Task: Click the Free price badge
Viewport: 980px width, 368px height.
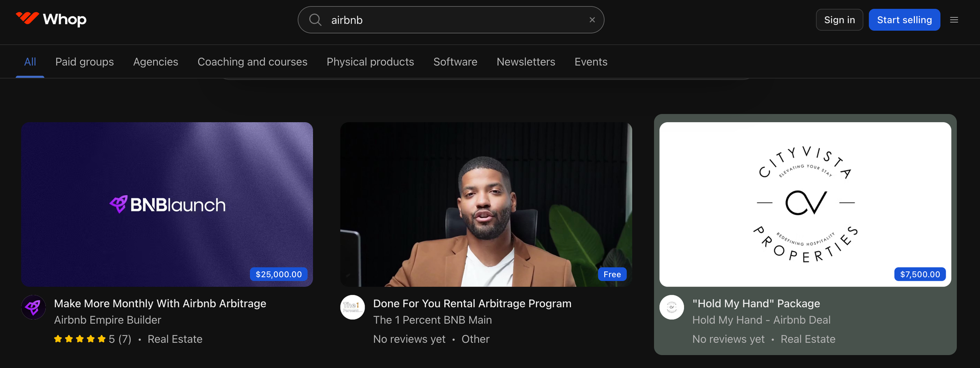Action: tap(612, 274)
